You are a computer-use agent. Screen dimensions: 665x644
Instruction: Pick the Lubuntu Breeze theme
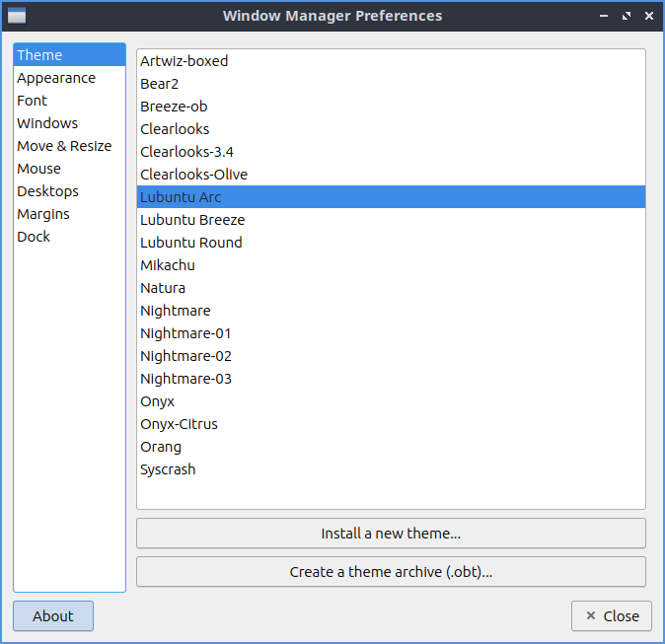(x=192, y=220)
